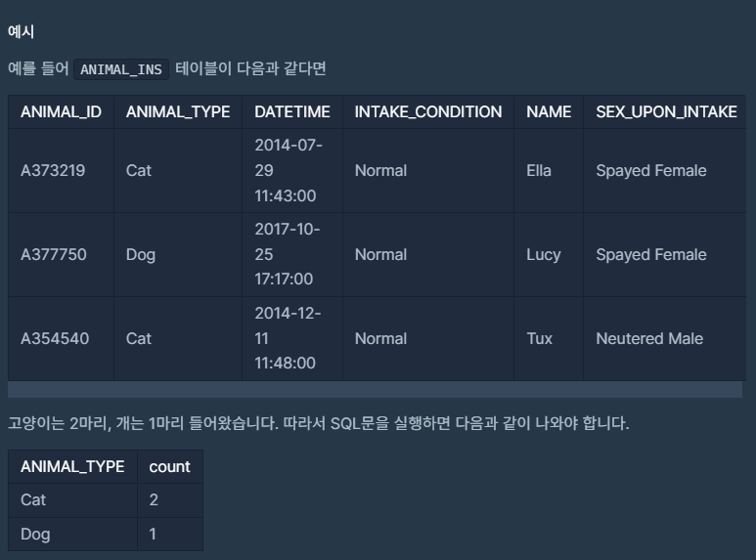Select the DATETIME column header
Image resolution: width=756 pixels, height=560 pixels.
(x=292, y=111)
